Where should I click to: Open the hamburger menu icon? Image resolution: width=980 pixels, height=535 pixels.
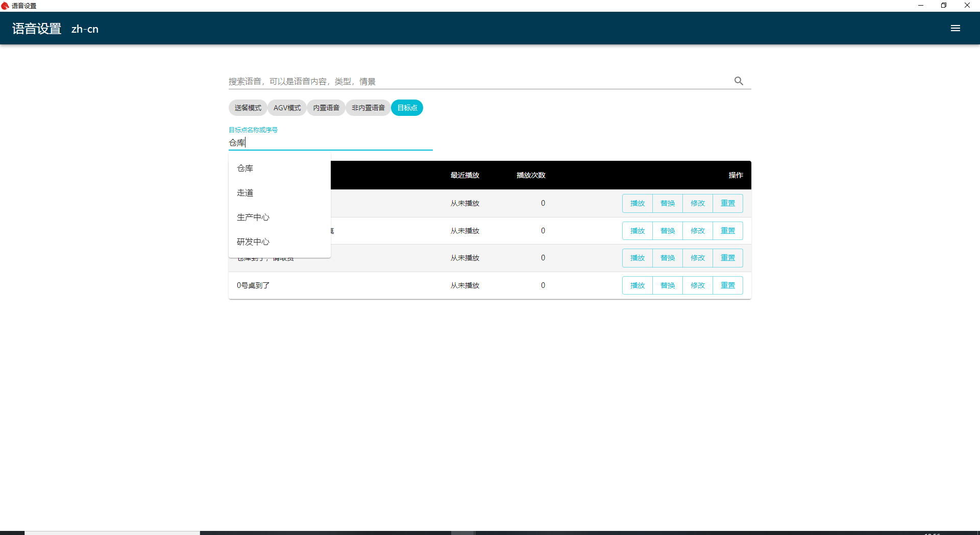tap(955, 29)
